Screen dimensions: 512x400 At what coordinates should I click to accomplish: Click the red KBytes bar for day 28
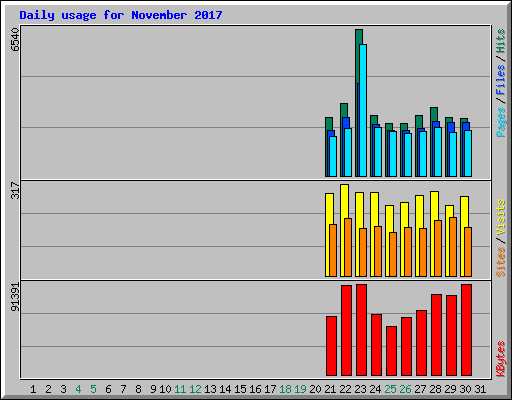(x=436, y=335)
